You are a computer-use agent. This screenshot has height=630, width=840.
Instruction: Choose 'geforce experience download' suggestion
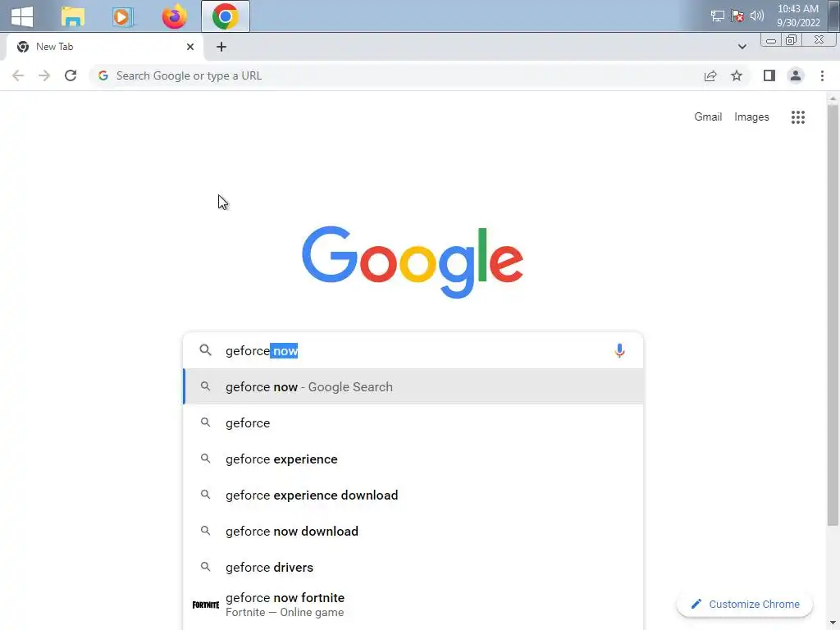click(413, 495)
